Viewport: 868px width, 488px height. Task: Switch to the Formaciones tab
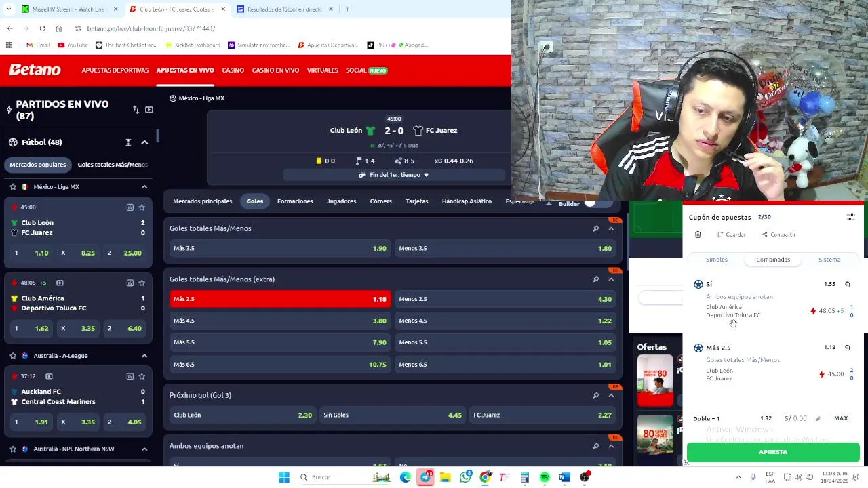coord(295,201)
